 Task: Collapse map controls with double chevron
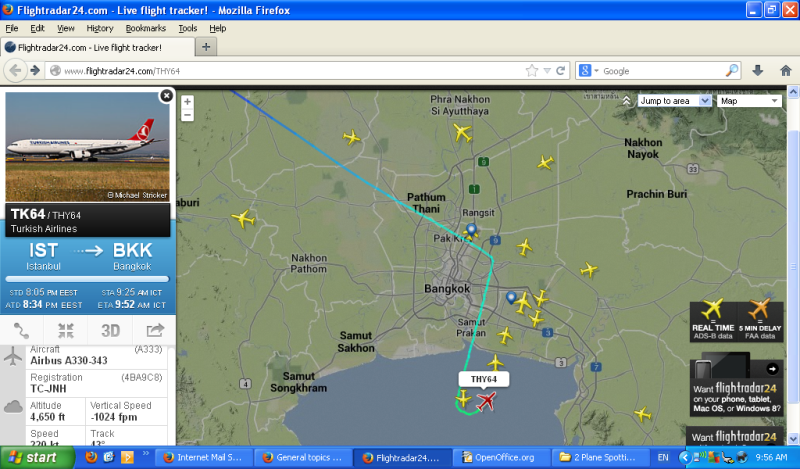click(x=626, y=101)
